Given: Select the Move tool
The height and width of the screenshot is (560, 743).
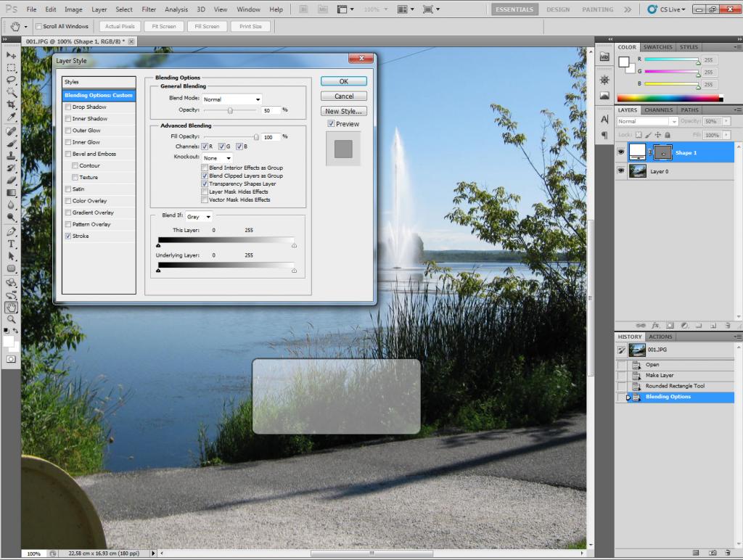Looking at the screenshot, I should pos(11,55).
